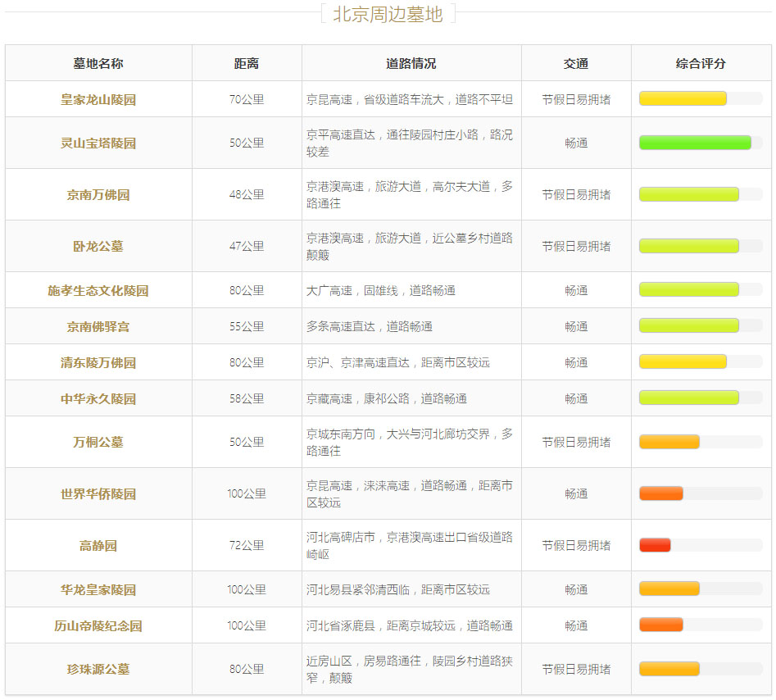
Task: Open 卧龙公墓 link
Action: [x=98, y=246]
